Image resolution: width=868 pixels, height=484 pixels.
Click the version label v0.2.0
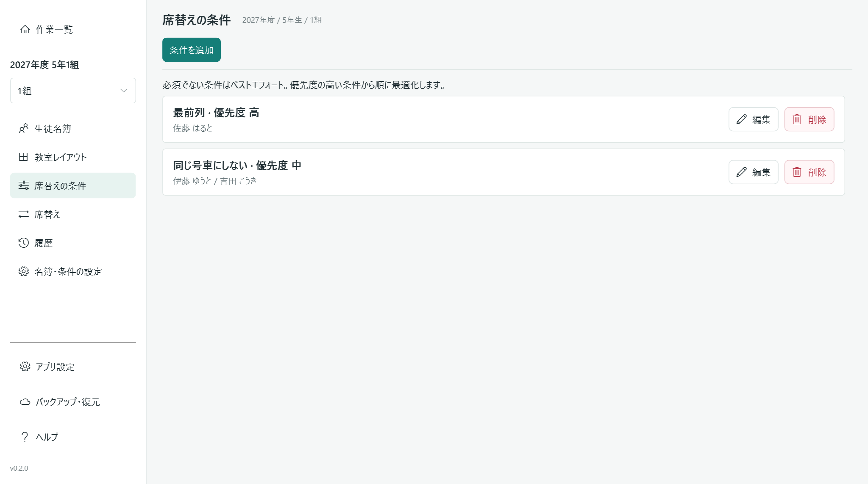[x=19, y=468]
